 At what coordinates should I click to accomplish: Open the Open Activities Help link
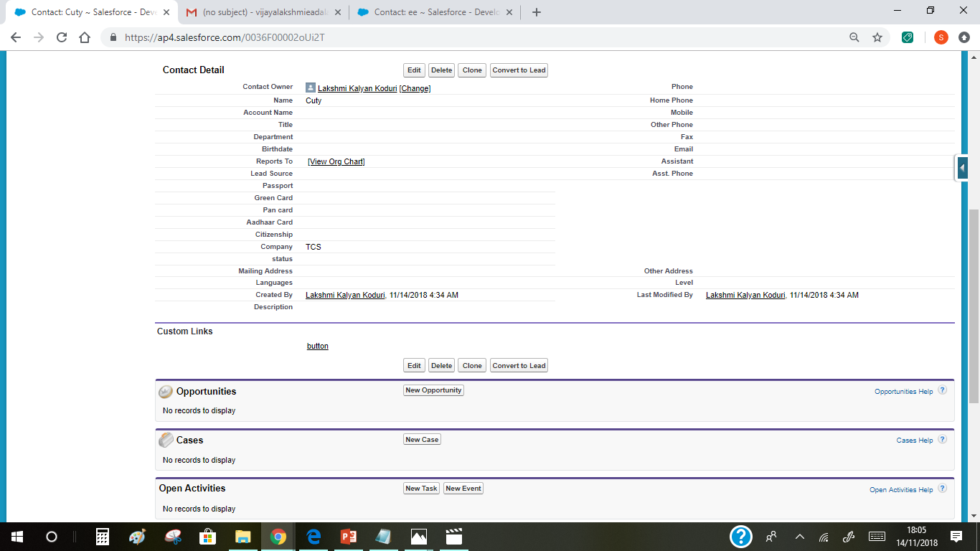pos(901,490)
